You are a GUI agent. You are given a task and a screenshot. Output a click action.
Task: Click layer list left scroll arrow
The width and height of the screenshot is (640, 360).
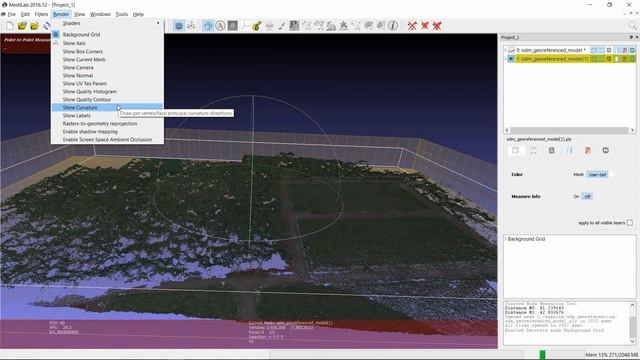click(x=507, y=130)
